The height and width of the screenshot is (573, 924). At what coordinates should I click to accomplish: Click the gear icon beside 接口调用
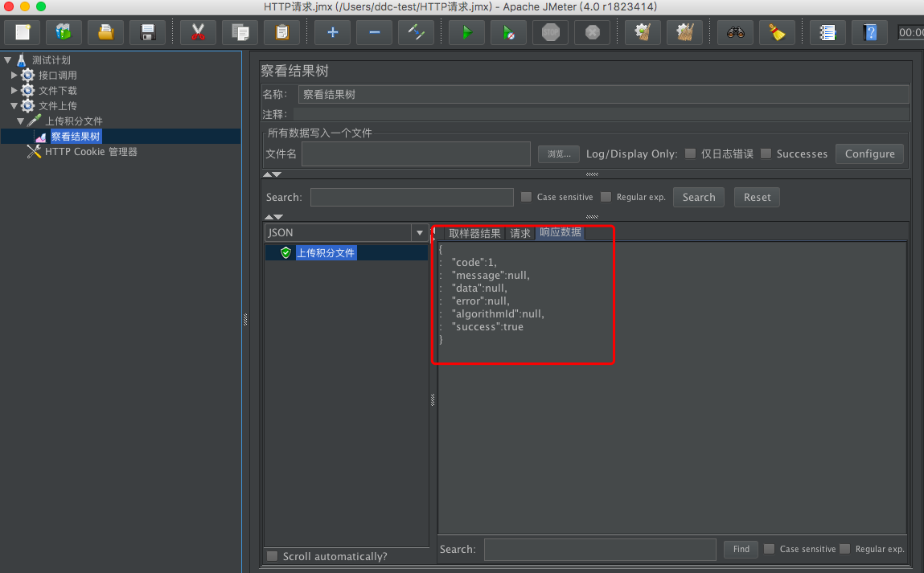27,75
